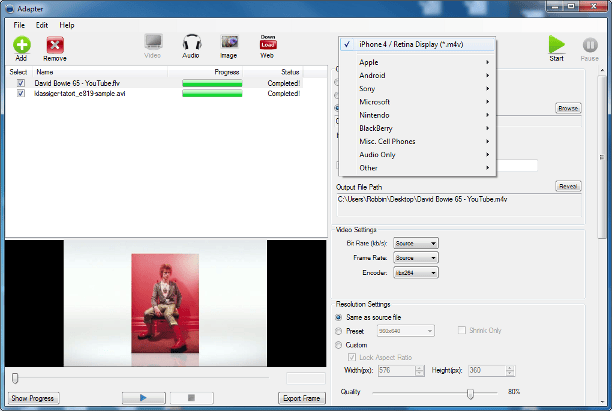Open the Bit Rate dropdown

pos(416,243)
